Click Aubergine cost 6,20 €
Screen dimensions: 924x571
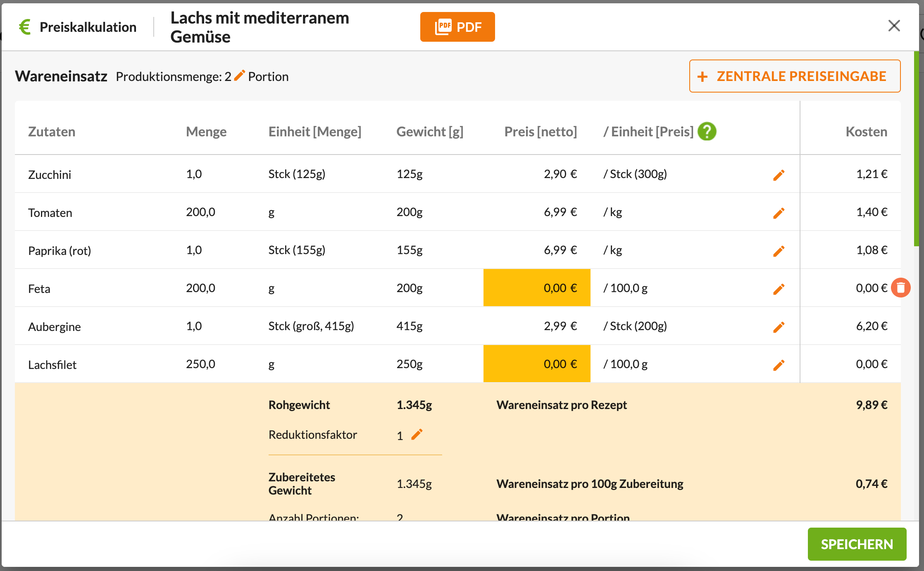(x=872, y=326)
